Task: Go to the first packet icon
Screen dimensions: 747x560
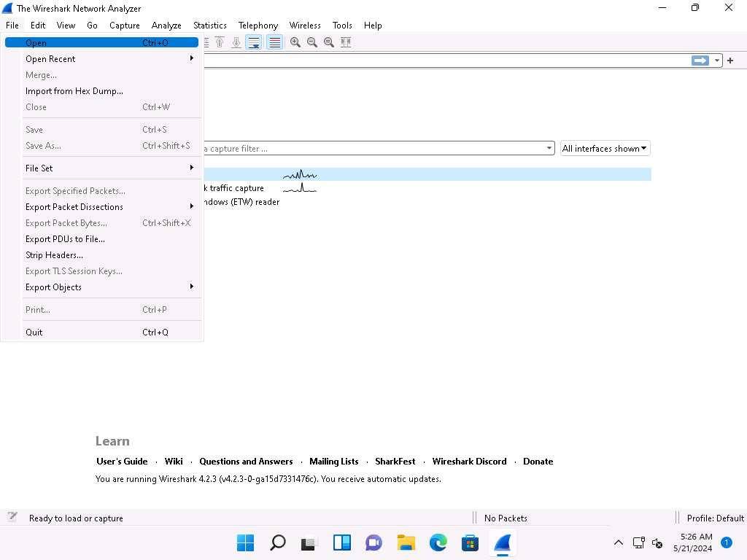Action: [220, 42]
